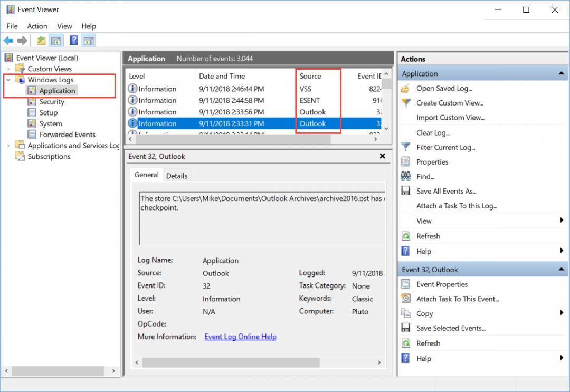This screenshot has width=570, height=392.
Task: Click the Refresh icon in Actions pane
Action: (x=405, y=236)
